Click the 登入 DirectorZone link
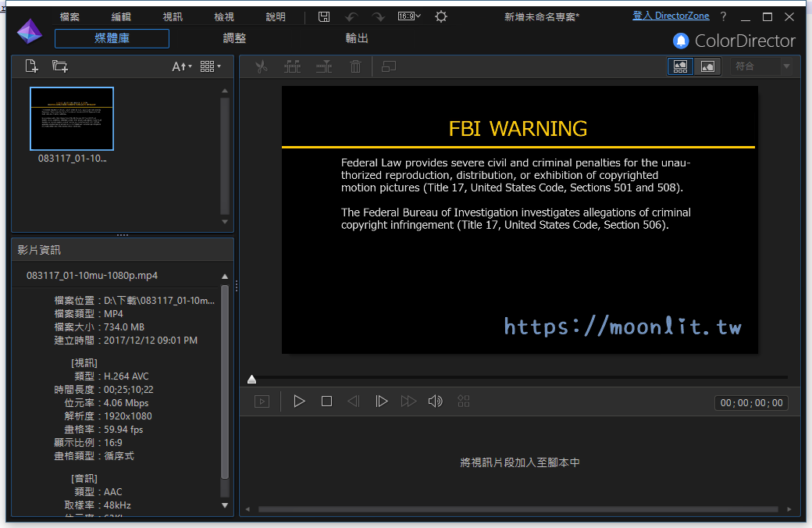 pos(671,16)
